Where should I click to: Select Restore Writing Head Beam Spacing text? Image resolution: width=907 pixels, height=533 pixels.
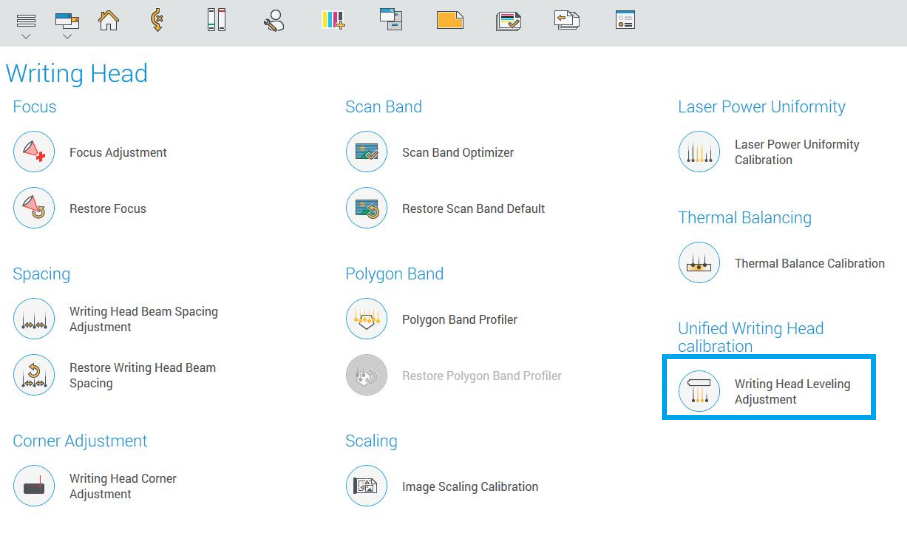142,376
